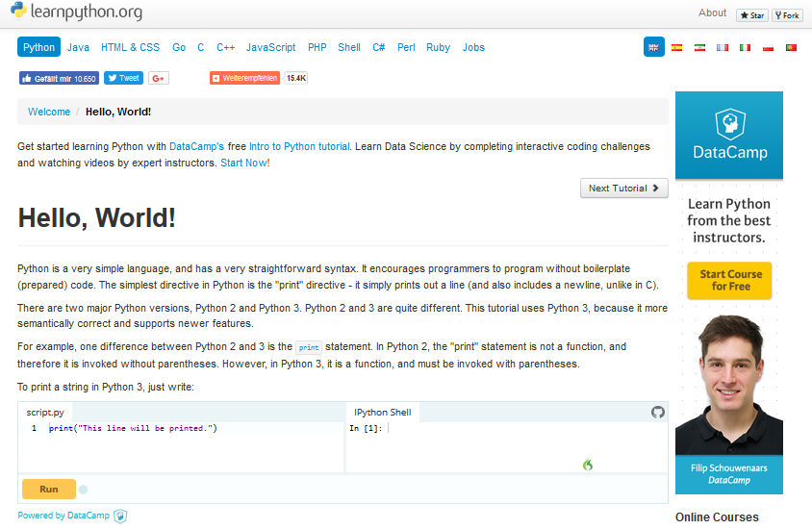Image resolution: width=812 pixels, height=529 pixels.
Task: Switch language to French flag
Action: (x=723, y=48)
